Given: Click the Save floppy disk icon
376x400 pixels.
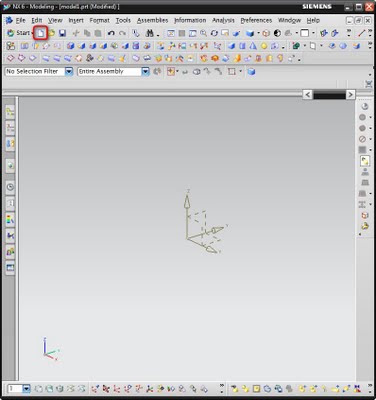Looking at the screenshot, I should coord(62,33).
